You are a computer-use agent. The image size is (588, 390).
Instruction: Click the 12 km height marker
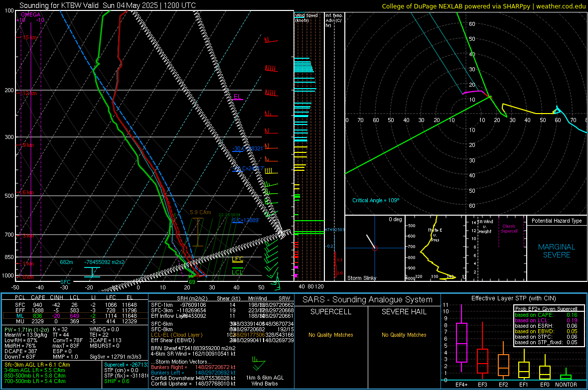[29, 93]
